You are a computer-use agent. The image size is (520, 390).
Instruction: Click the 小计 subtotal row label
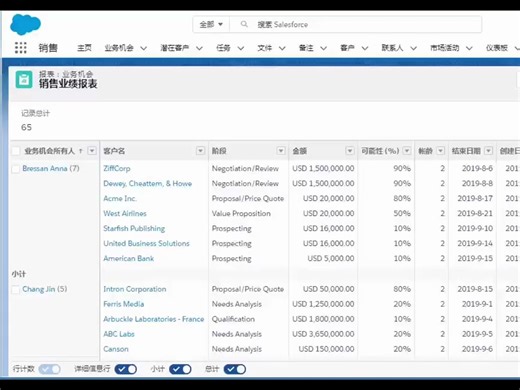click(x=19, y=274)
